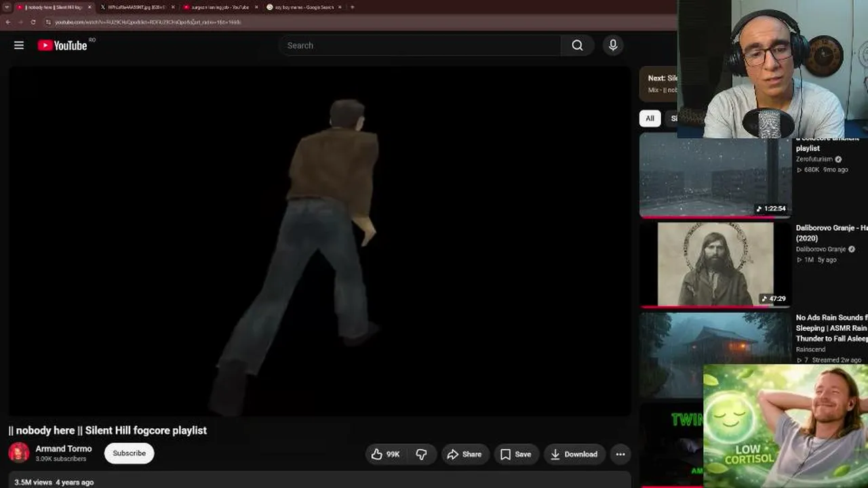Expand the video description showing 3.5M views
The image size is (868, 488).
pyautogui.click(x=319, y=480)
